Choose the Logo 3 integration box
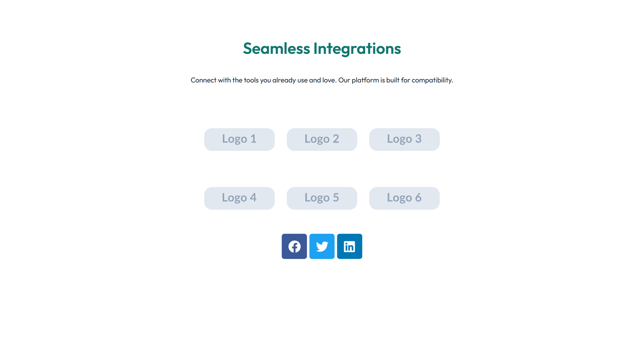 point(404,139)
